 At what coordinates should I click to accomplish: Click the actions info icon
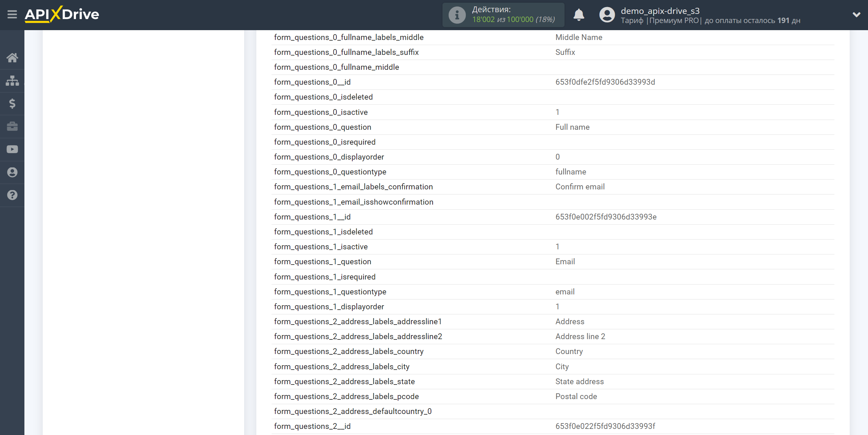point(457,15)
